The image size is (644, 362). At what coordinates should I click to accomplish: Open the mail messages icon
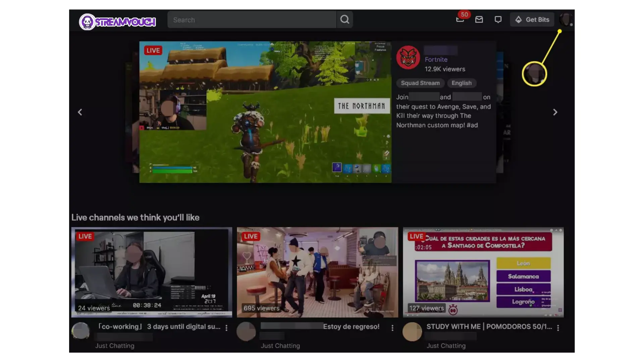click(479, 19)
